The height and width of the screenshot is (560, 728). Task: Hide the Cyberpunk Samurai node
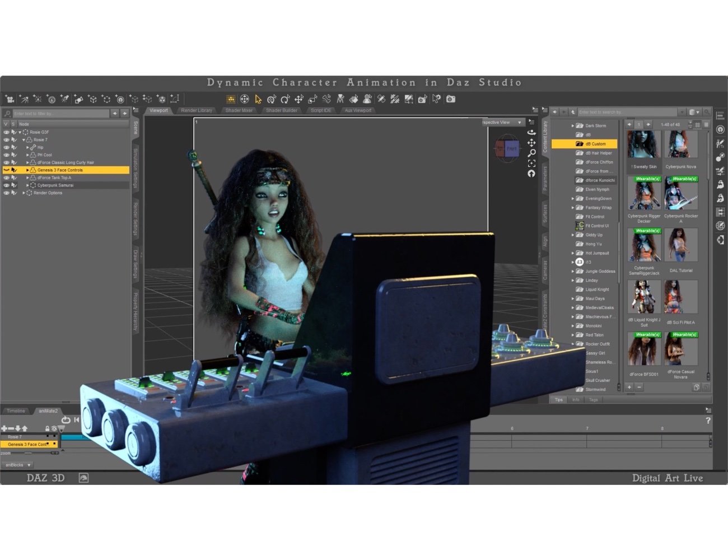[6, 185]
